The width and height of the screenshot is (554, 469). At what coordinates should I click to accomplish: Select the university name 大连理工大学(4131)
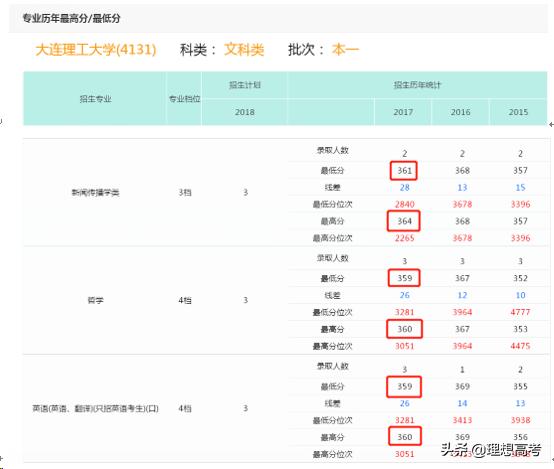pos(96,49)
